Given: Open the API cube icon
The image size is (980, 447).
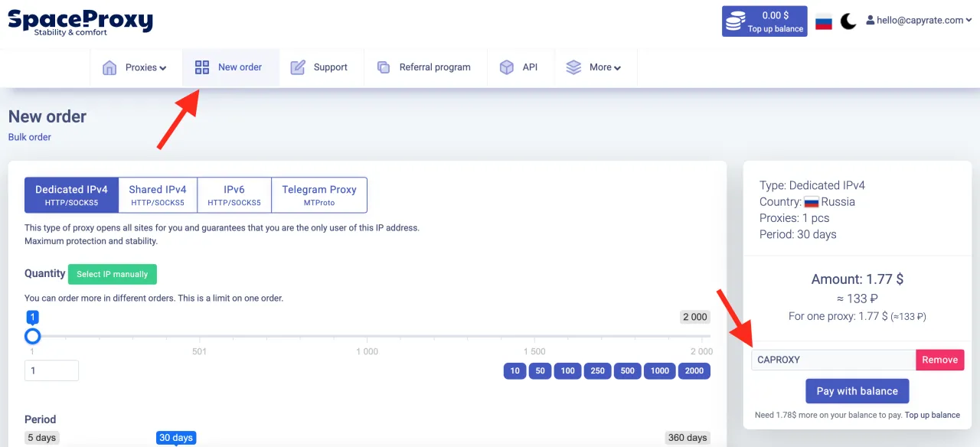Looking at the screenshot, I should [x=507, y=67].
